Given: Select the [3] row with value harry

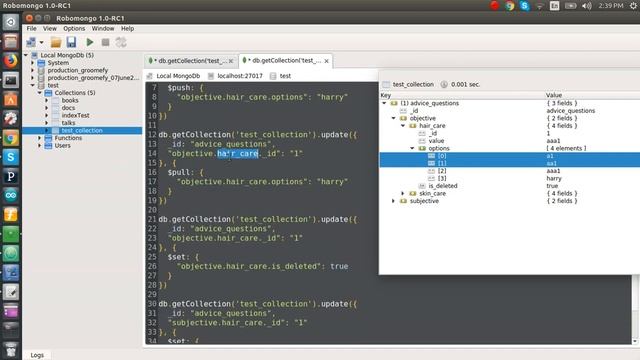Looking at the screenshot, I should [x=509, y=178].
